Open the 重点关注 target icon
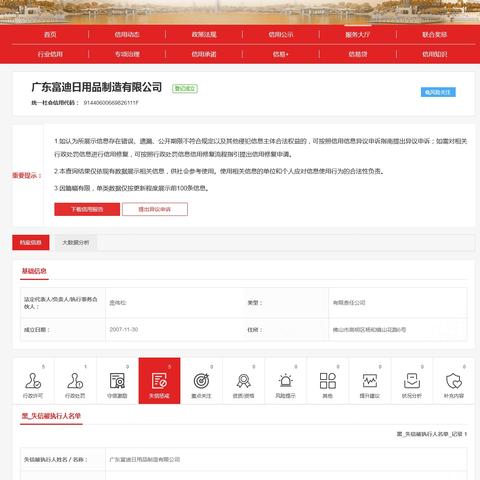This screenshot has height=480, width=480. click(202, 381)
